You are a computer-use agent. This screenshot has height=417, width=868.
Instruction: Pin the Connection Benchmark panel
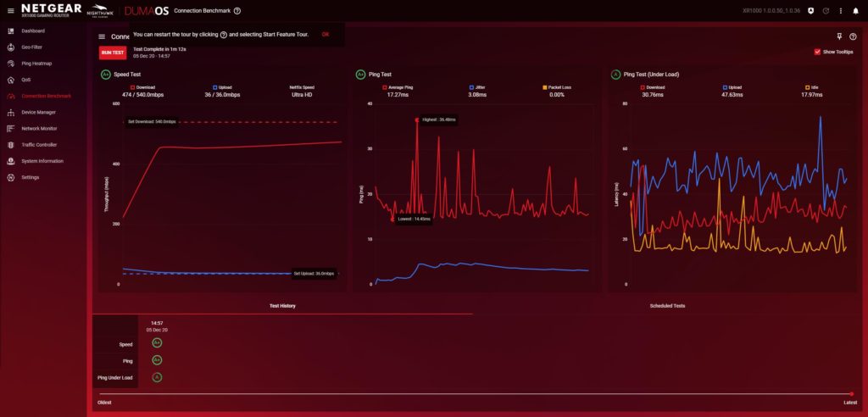pyautogui.click(x=837, y=36)
